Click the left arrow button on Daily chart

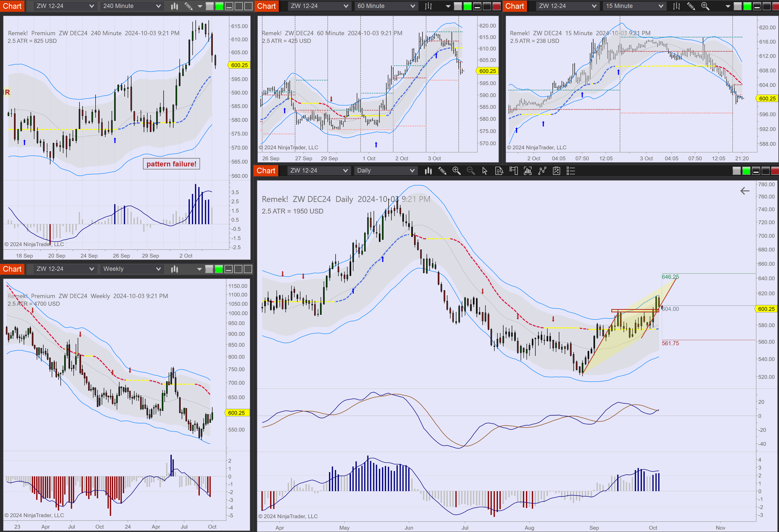tap(745, 191)
